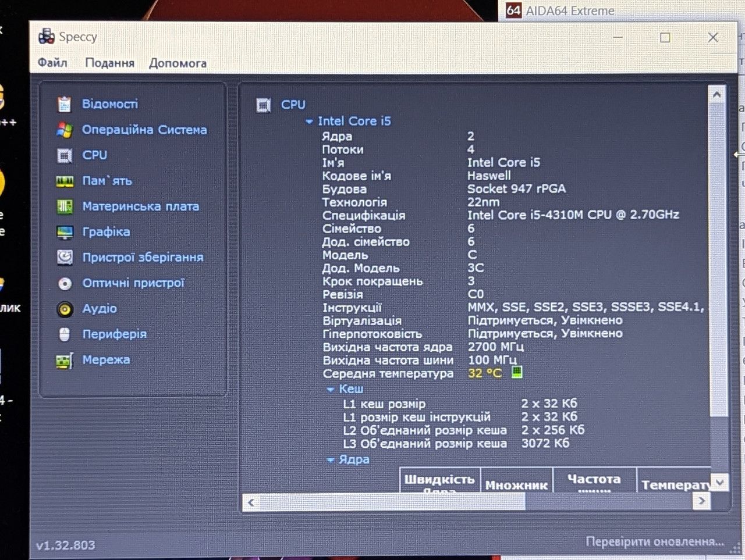Open Операційна Система via its Windows flag icon
This screenshot has width=745, height=560.
click(x=64, y=130)
